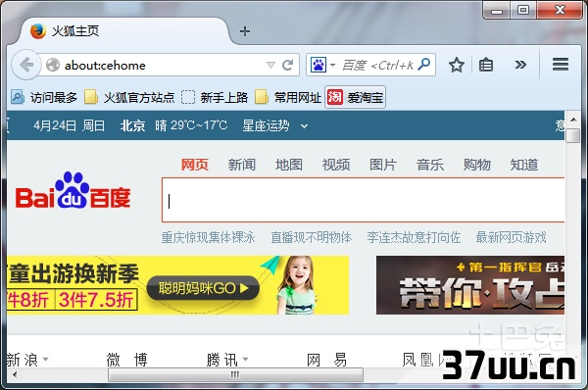Open the yellow kids clothing ad banner
588x390 pixels.
(177, 285)
